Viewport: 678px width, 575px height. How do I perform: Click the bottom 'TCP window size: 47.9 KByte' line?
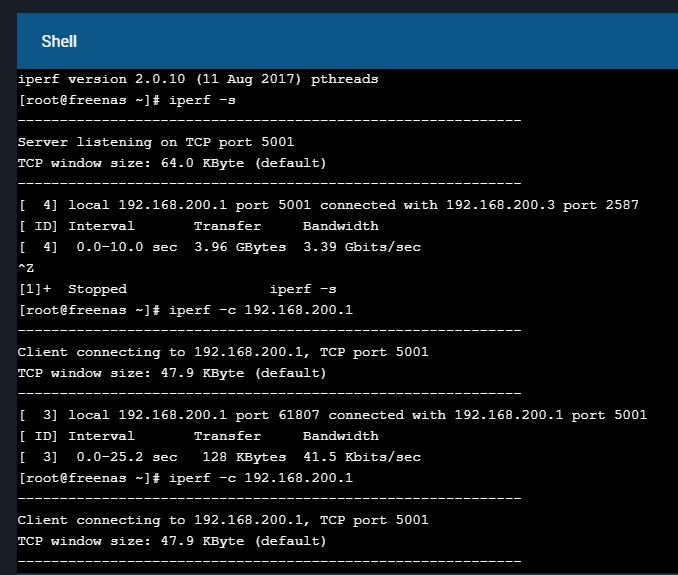pyautogui.click(x=172, y=541)
